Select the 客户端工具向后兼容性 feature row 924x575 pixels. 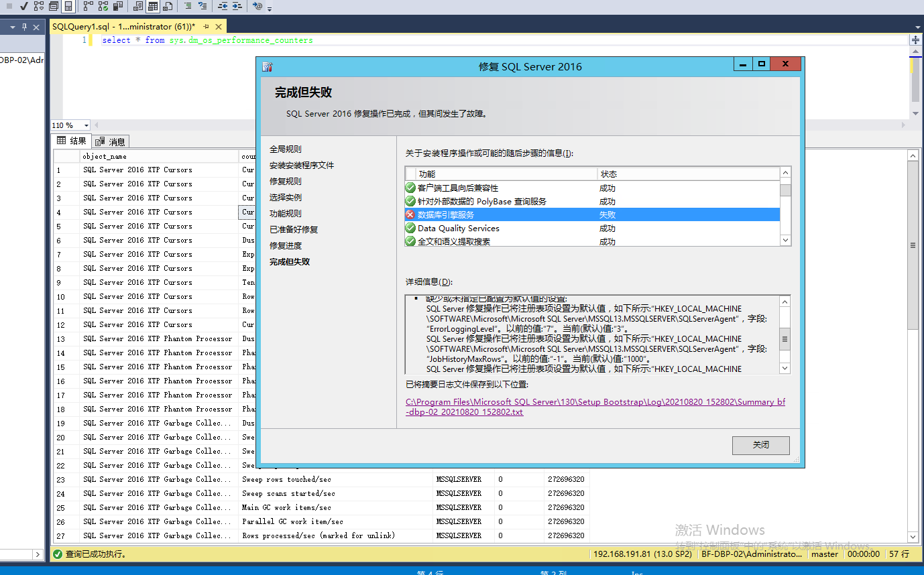click(592, 188)
